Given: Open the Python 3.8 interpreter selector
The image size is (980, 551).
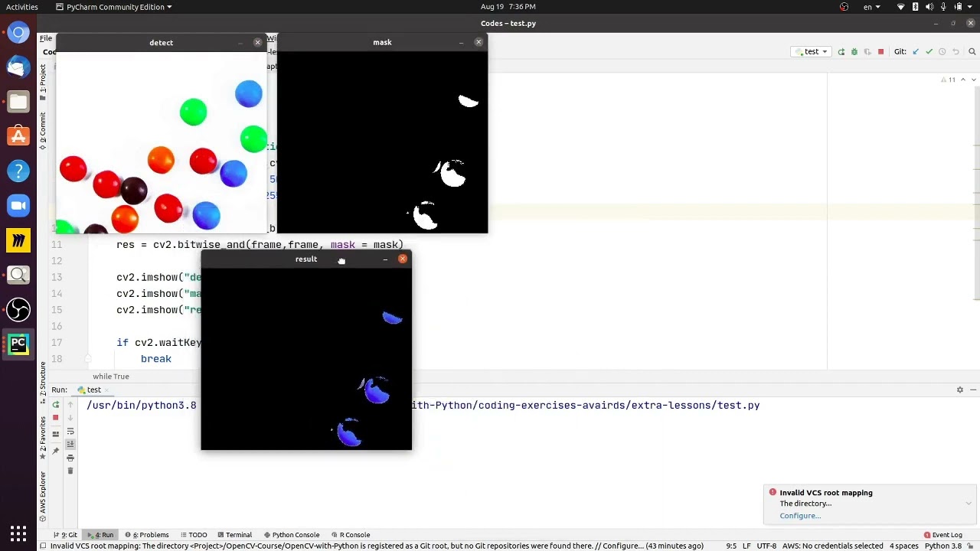Looking at the screenshot, I should tap(943, 546).
